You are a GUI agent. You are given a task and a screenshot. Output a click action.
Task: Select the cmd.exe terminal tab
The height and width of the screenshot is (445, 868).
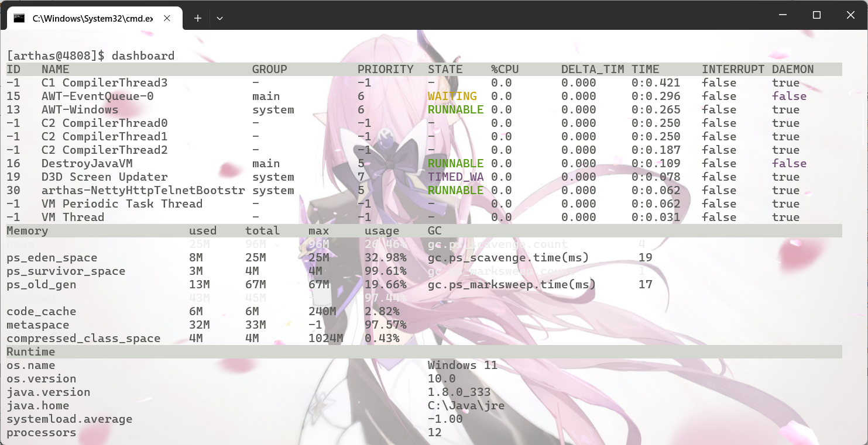pos(94,18)
